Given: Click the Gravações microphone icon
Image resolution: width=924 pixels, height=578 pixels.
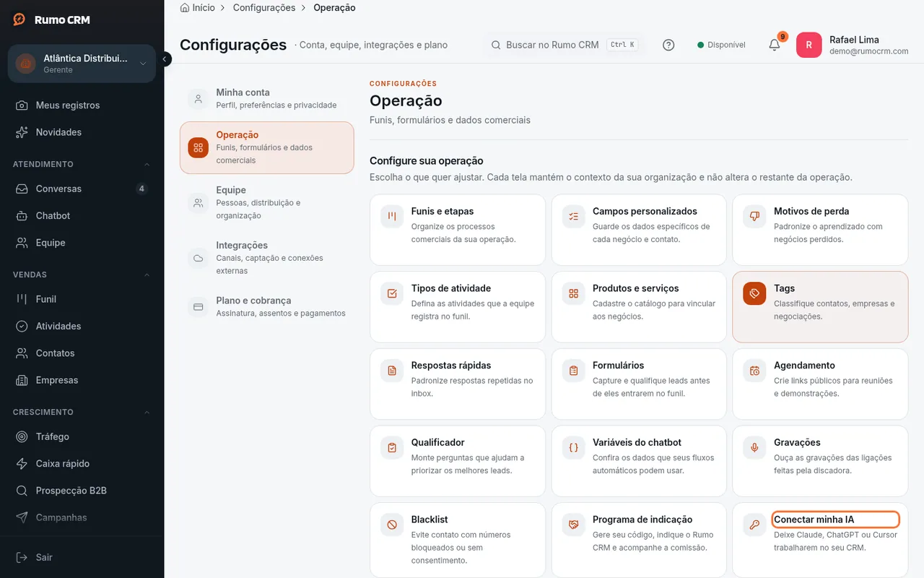Looking at the screenshot, I should [x=754, y=447].
